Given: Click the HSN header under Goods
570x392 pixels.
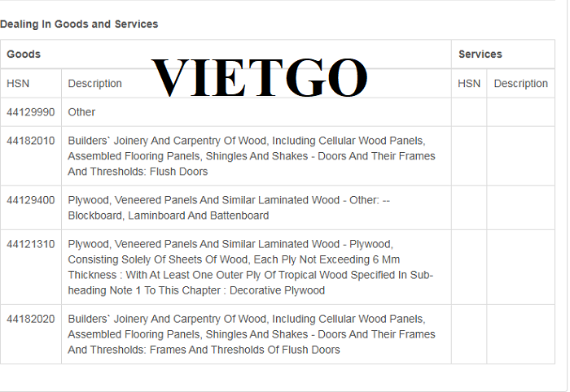Looking at the screenshot, I should coord(17,84).
